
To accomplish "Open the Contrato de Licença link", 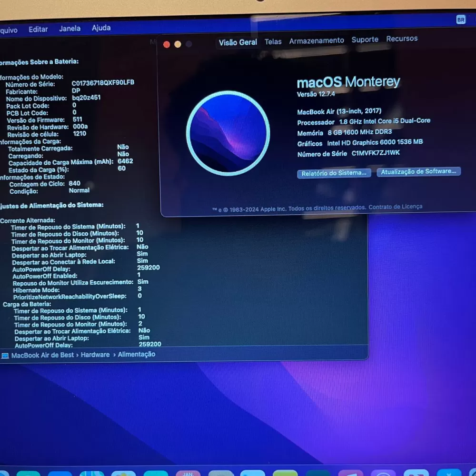I will coord(395,207).
